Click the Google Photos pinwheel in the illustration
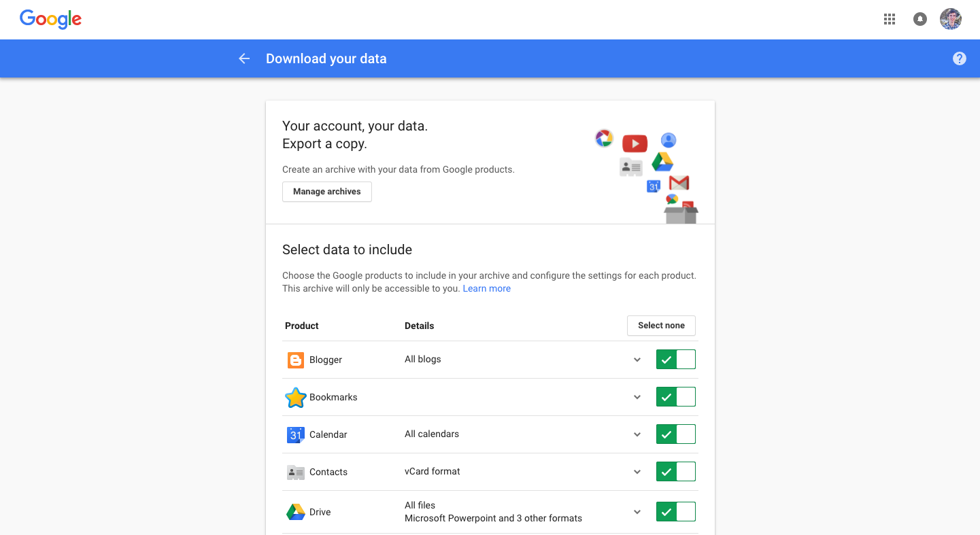 pos(604,139)
